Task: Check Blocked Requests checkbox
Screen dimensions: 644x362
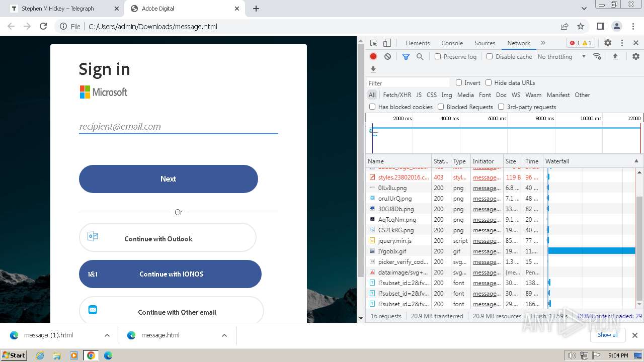Action: [x=441, y=107]
